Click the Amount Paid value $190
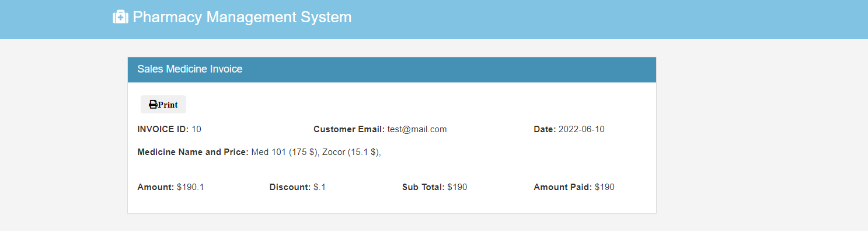The image size is (868, 231). tap(605, 187)
